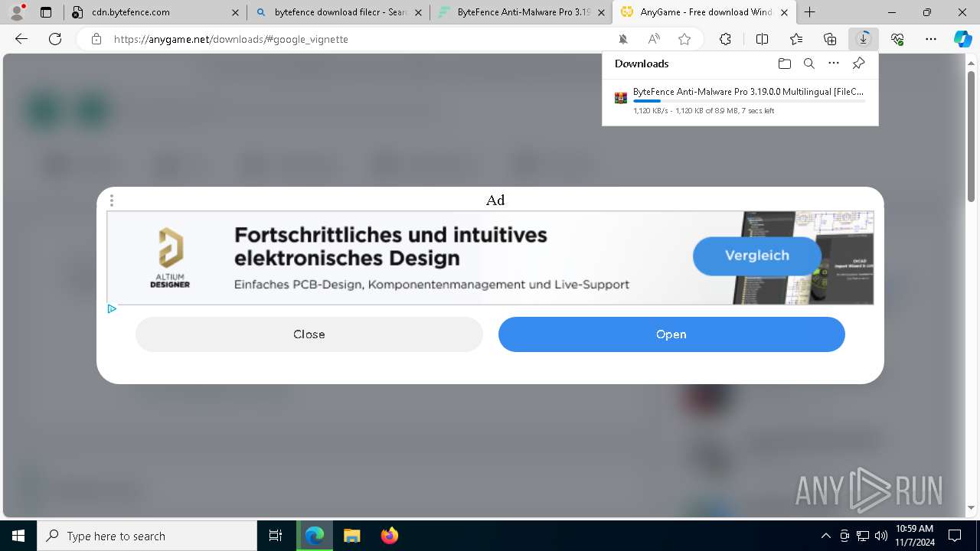Click the Fortschrittliches und intuitives headline

tap(390, 246)
